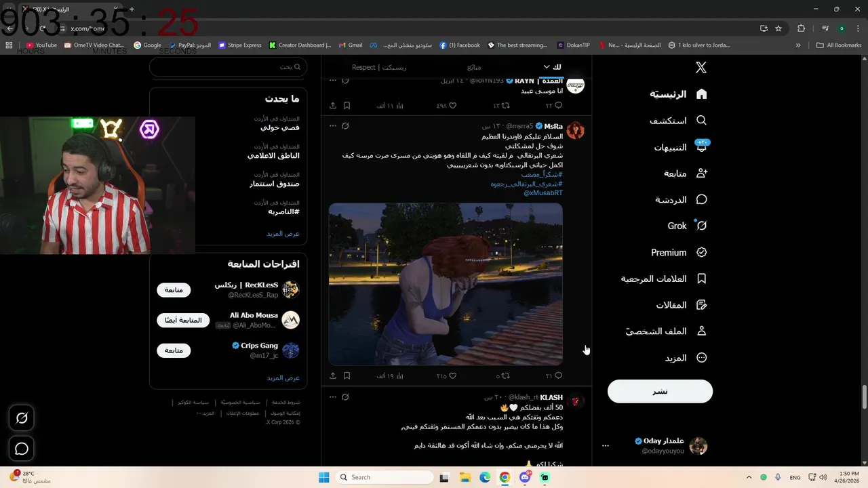Open the X logo home link

(701, 67)
